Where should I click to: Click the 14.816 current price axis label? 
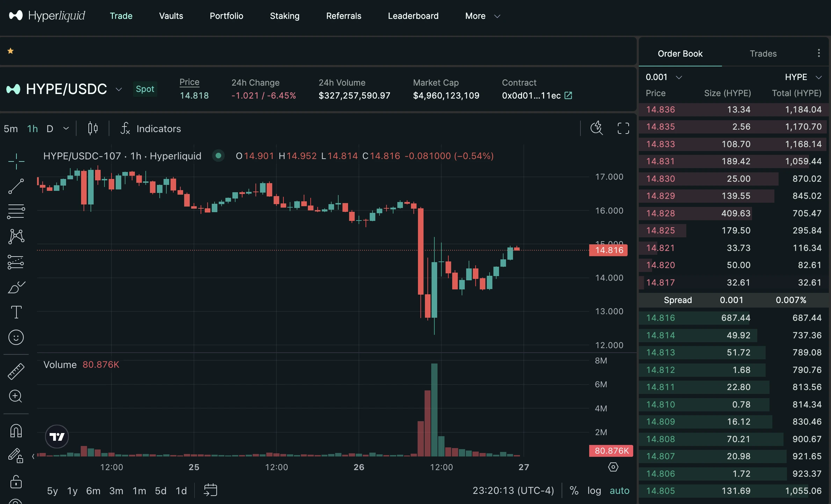tap(608, 250)
